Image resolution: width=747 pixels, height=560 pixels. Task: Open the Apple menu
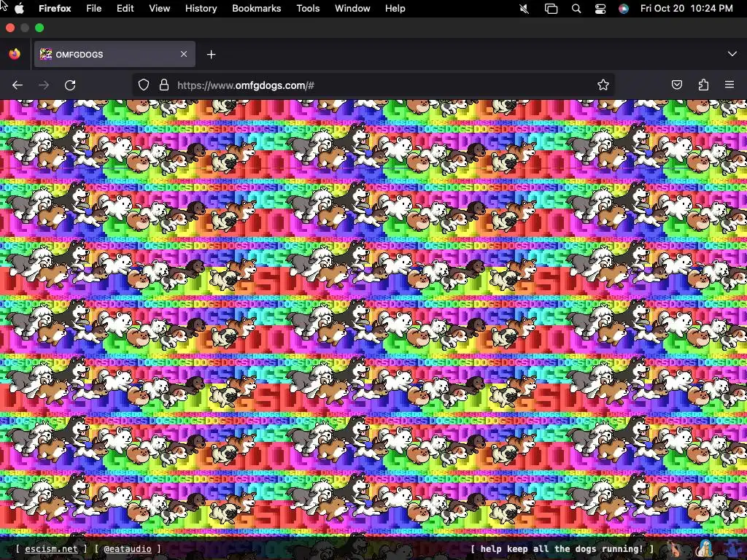[19, 9]
